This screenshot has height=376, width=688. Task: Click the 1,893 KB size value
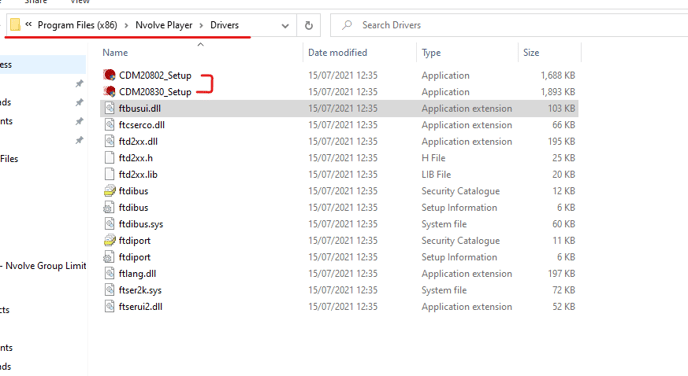point(558,92)
